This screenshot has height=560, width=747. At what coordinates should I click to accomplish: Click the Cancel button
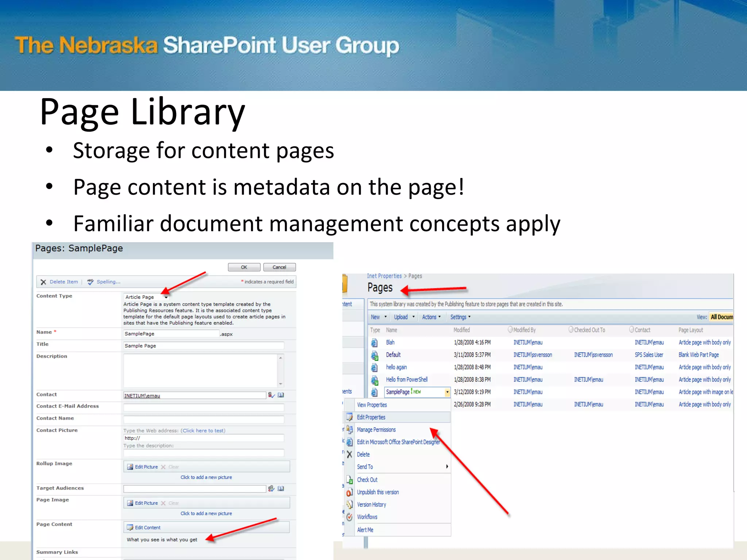point(279,267)
